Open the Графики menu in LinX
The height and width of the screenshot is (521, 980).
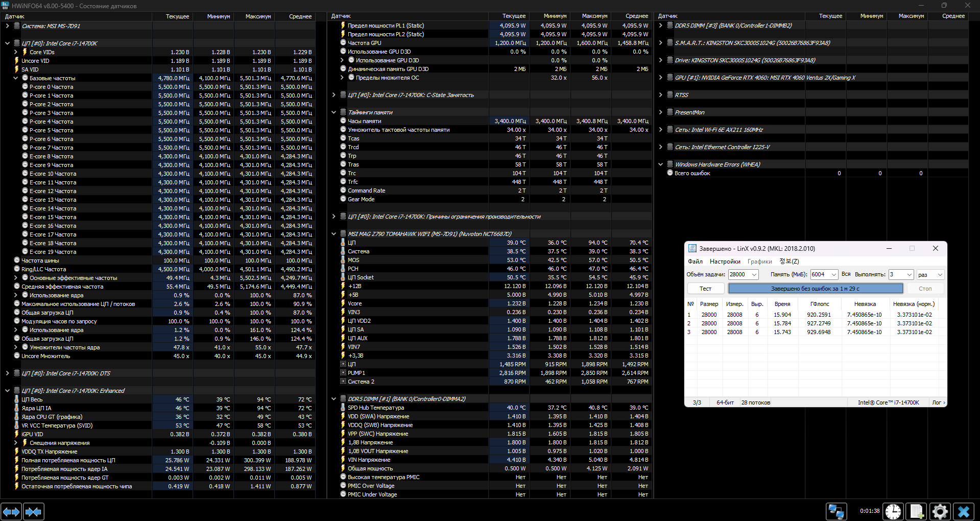760,262
